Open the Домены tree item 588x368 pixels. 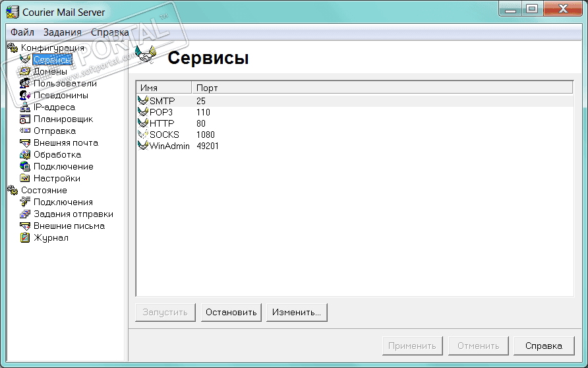50,71
